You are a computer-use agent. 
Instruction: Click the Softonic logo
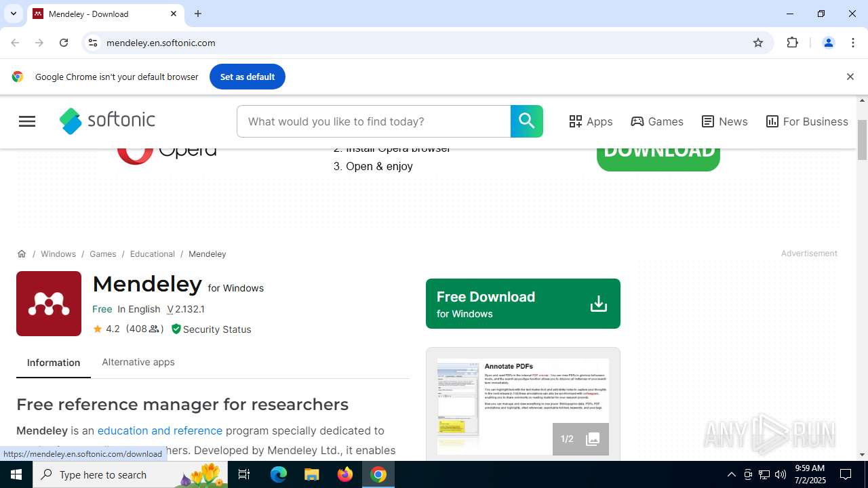click(x=108, y=121)
